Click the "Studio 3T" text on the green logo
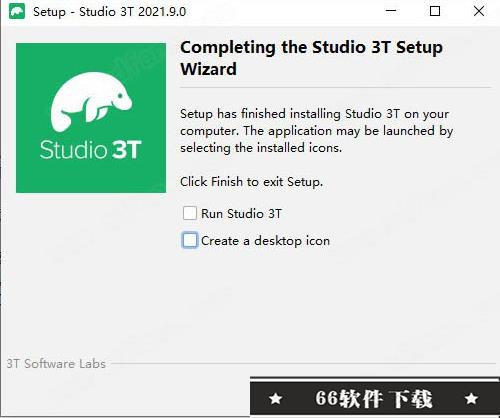 (x=91, y=150)
